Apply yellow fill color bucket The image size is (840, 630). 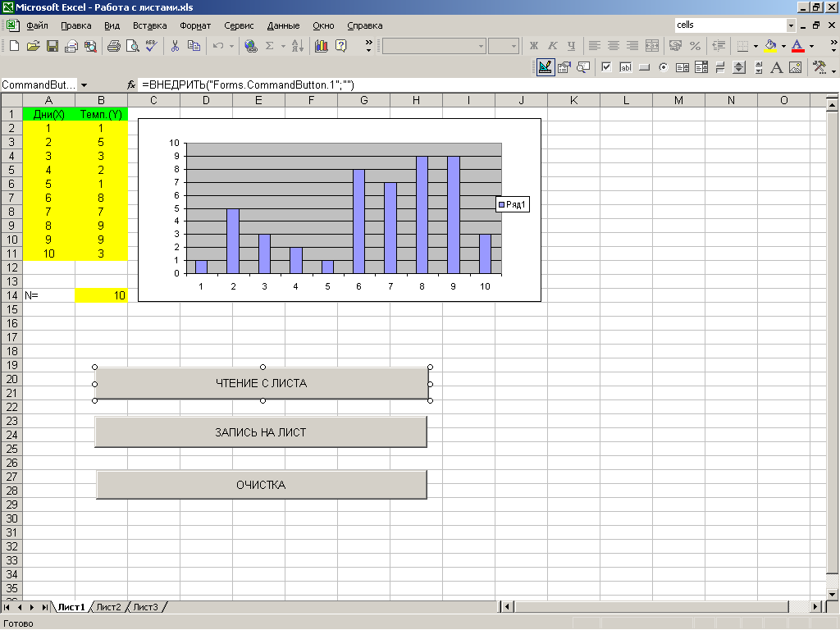tap(771, 46)
